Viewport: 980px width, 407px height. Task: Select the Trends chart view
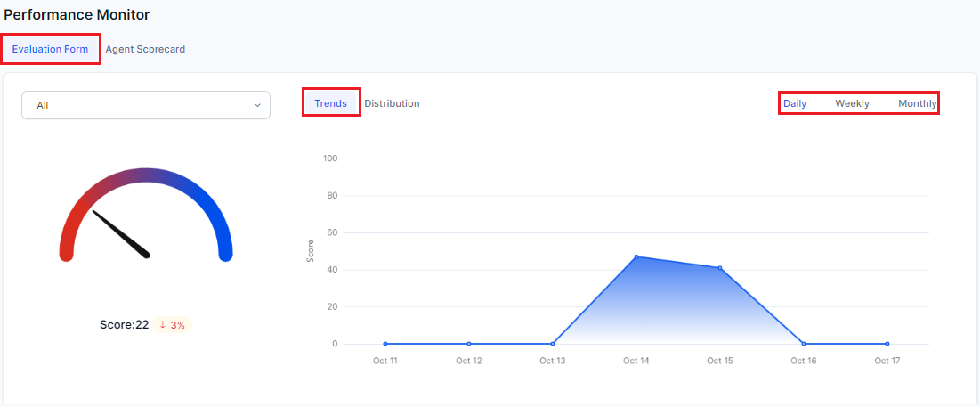click(x=330, y=103)
